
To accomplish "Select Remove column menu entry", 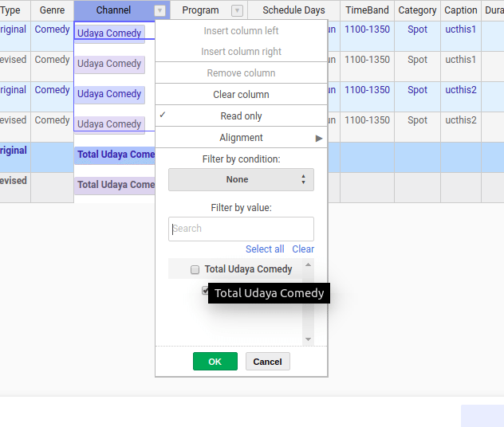I will pyautogui.click(x=241, y=72).
